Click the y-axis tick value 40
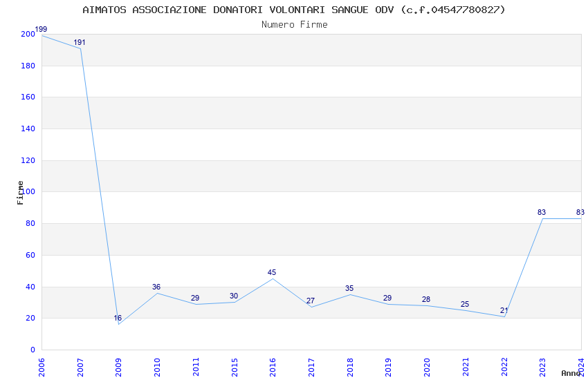Screen dimensions: 588x380 [30, 287]
